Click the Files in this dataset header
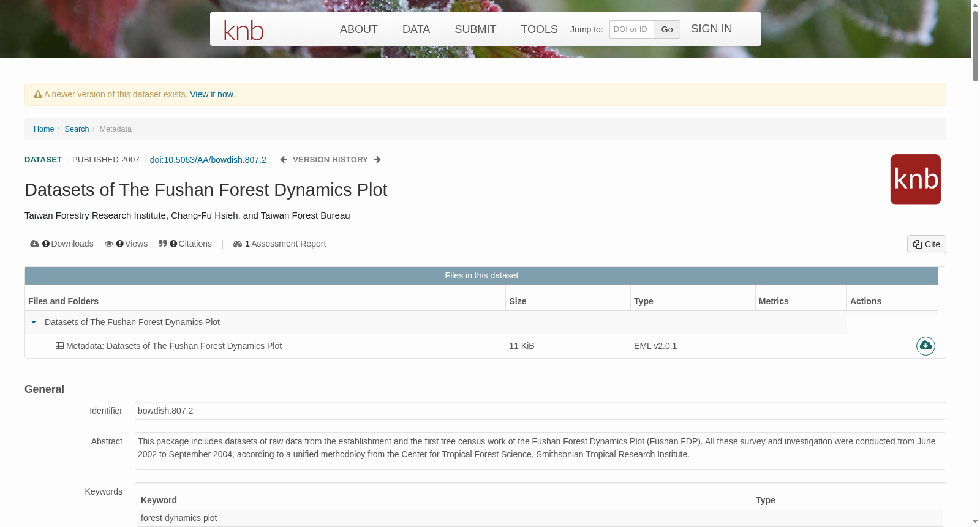 pyautogui.click(x=481, y=275)
